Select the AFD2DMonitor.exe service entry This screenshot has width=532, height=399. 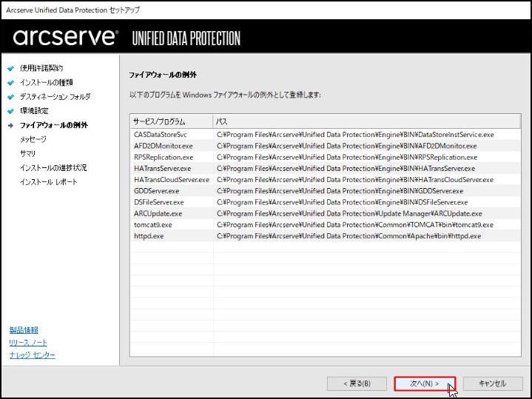click(164, 146)
